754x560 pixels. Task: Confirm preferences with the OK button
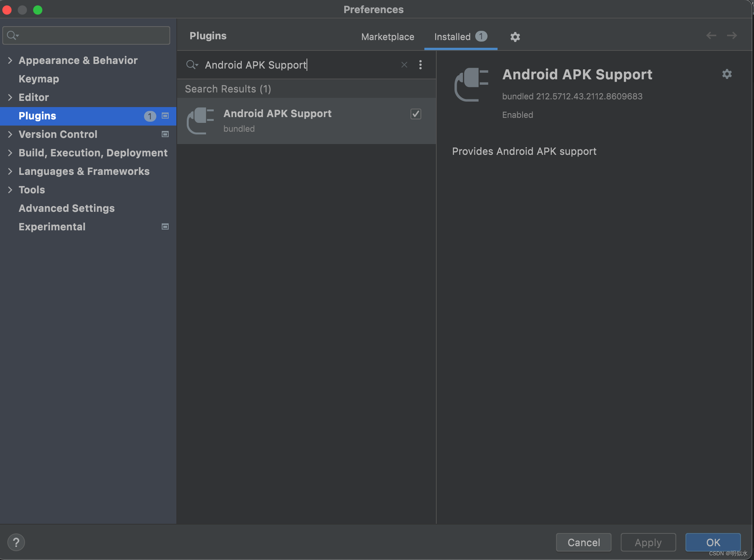712,542
